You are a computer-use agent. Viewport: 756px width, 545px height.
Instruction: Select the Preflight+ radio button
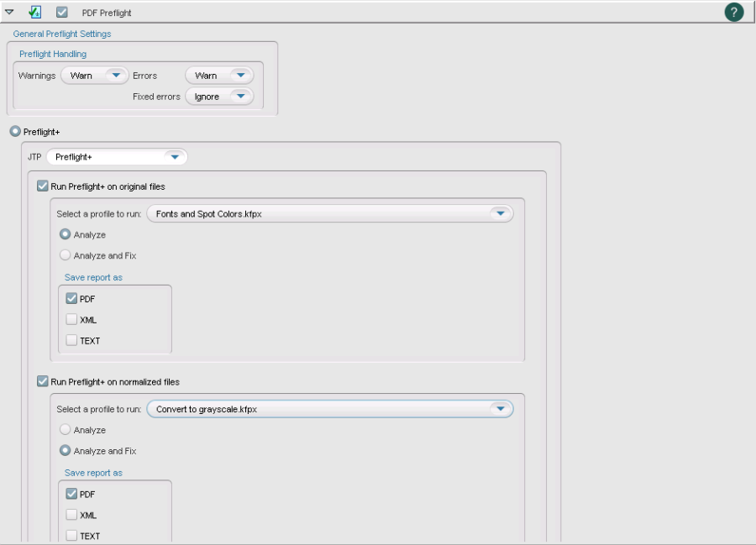tap(15, 131)
